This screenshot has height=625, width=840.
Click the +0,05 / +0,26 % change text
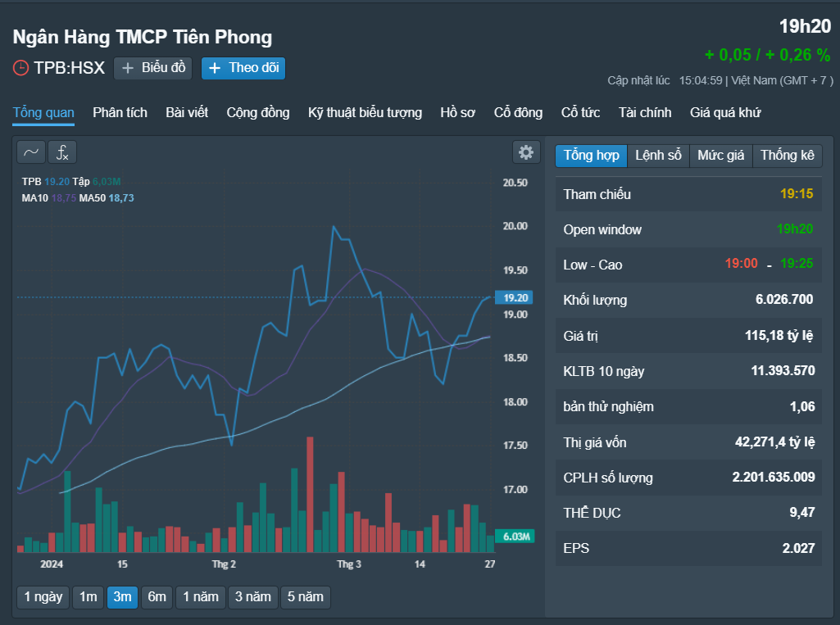(768, 55)
